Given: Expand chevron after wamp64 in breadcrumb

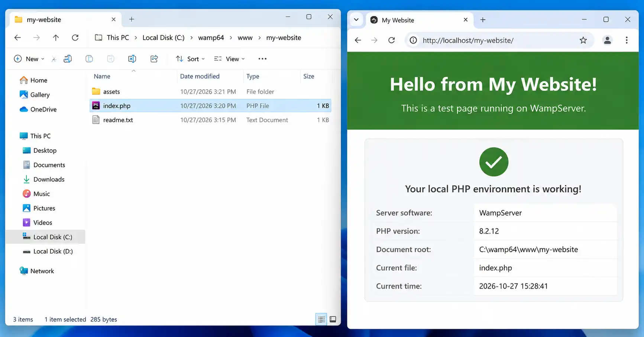Looking at the screenshot, I should 231,38.
